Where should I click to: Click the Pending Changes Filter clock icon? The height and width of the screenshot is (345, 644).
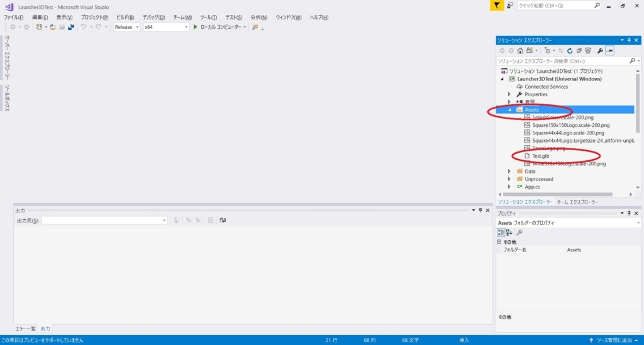point(548,51)
